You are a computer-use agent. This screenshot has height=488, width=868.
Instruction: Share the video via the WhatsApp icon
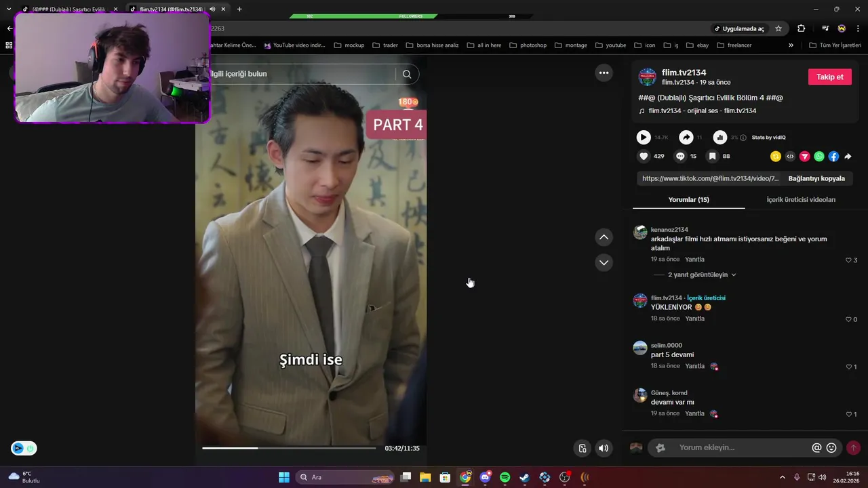pos(819,157)
